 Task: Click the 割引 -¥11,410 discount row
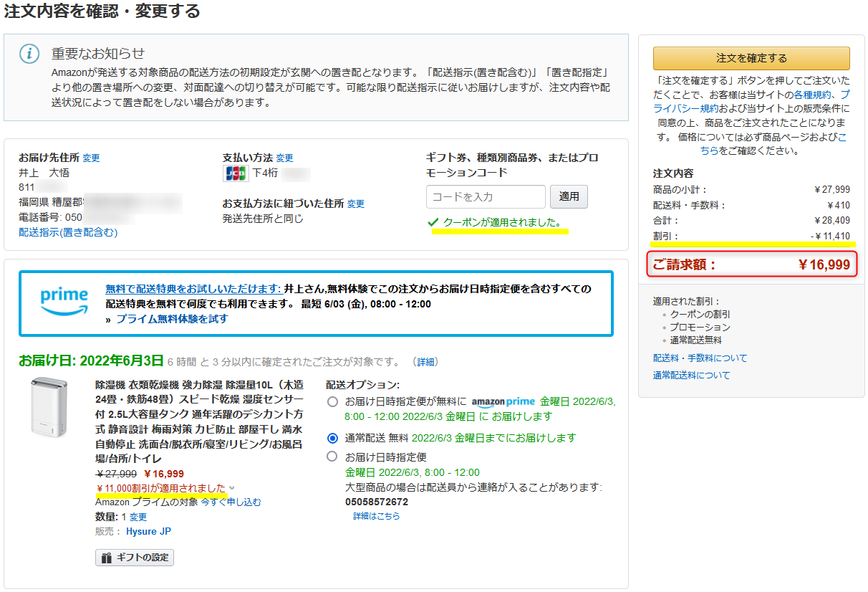[x=751, y=236]
